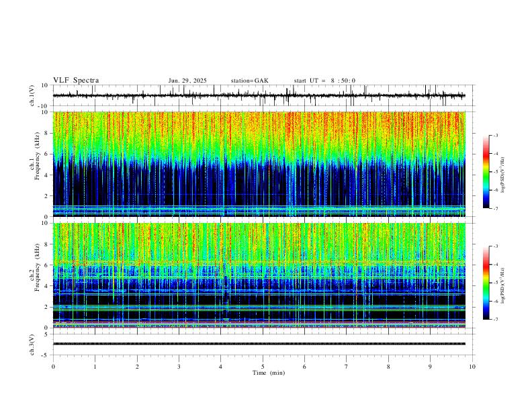Click the "VLF Spectra" plot title

click(x=76, y=81)
